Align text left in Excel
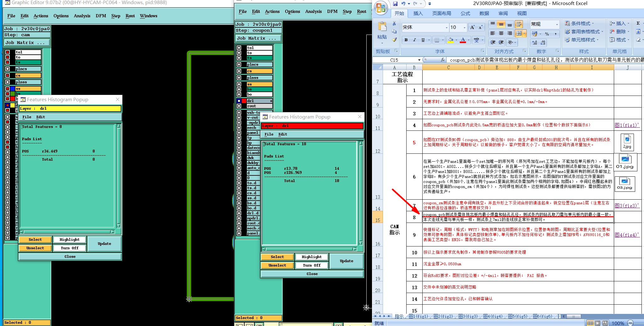The width and height of the screenshot is (644, 326). (x=493, y=33)
